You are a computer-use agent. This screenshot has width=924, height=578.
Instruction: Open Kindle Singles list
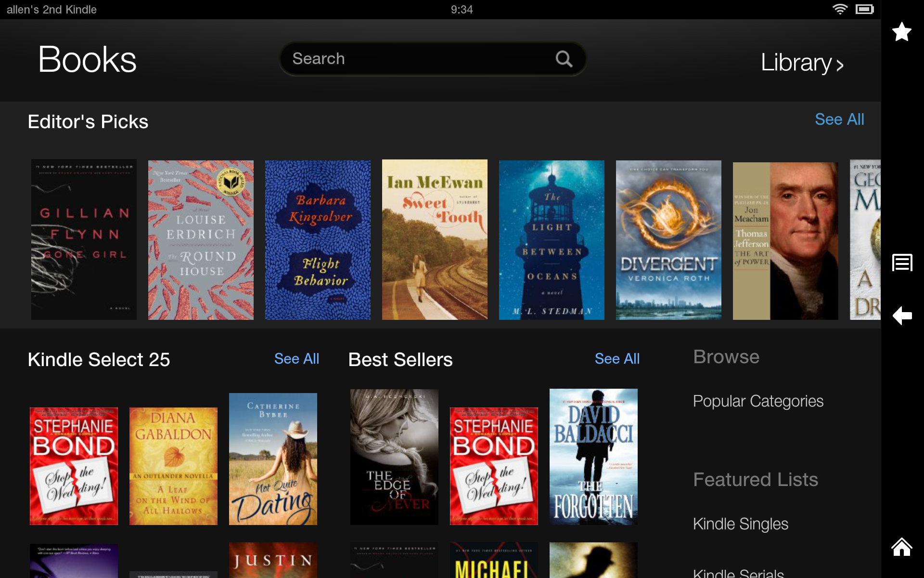click(x=740, y=524)
